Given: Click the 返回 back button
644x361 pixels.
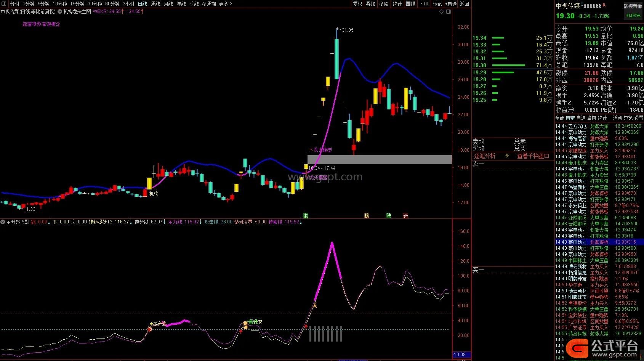Looking at the screenshot, I should (x=465, y=4).
